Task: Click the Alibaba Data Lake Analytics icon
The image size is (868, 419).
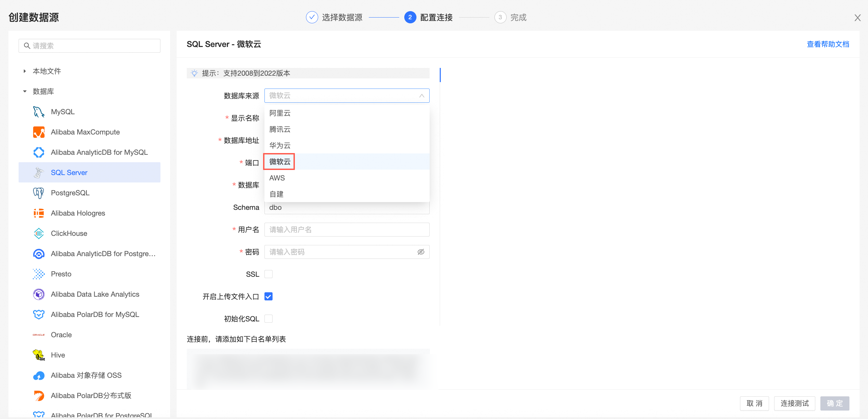Action: (39, 294)
